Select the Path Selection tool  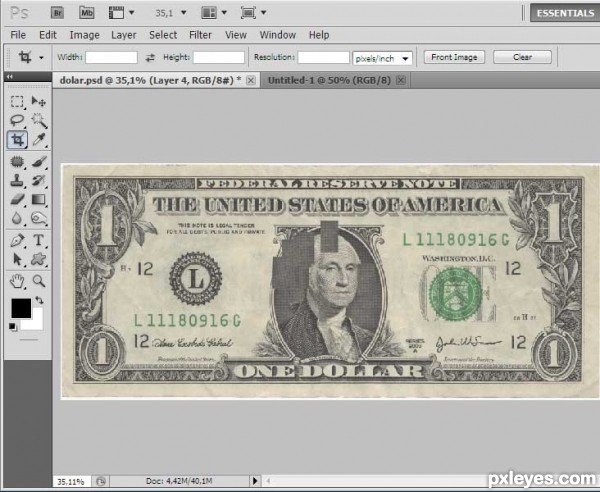click(x=17, y=259)
